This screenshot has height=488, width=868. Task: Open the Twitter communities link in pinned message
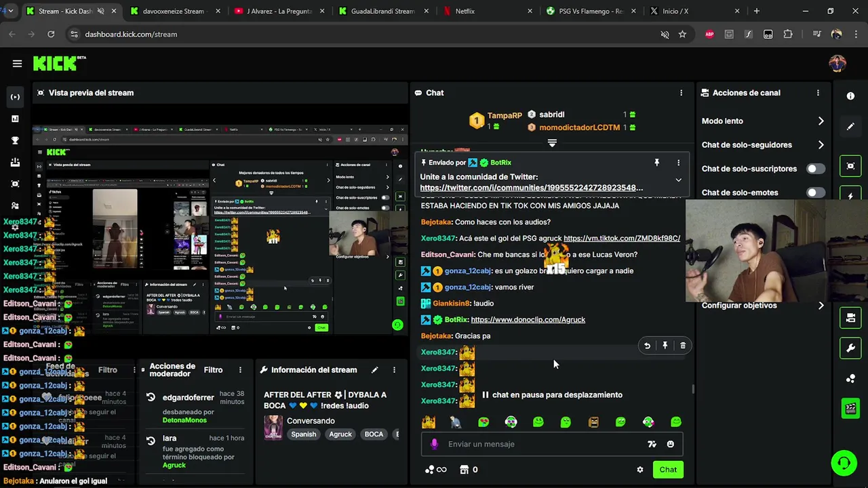coord(532,188)
